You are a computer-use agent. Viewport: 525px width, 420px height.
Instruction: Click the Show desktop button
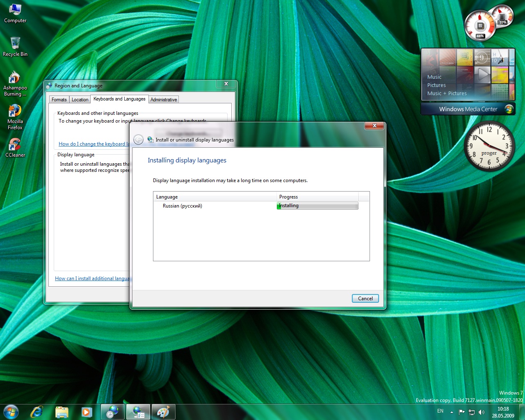(x=522, y=412)
